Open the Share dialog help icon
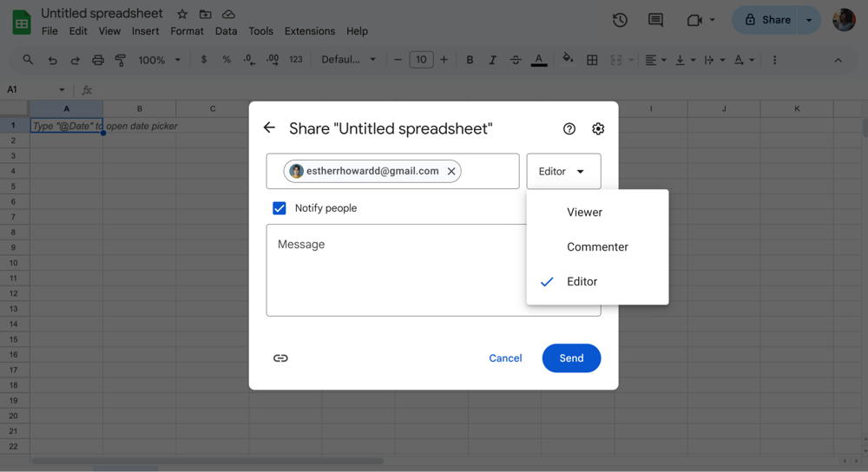This screenshot has width=868, height=472. (x=569, y=128)
